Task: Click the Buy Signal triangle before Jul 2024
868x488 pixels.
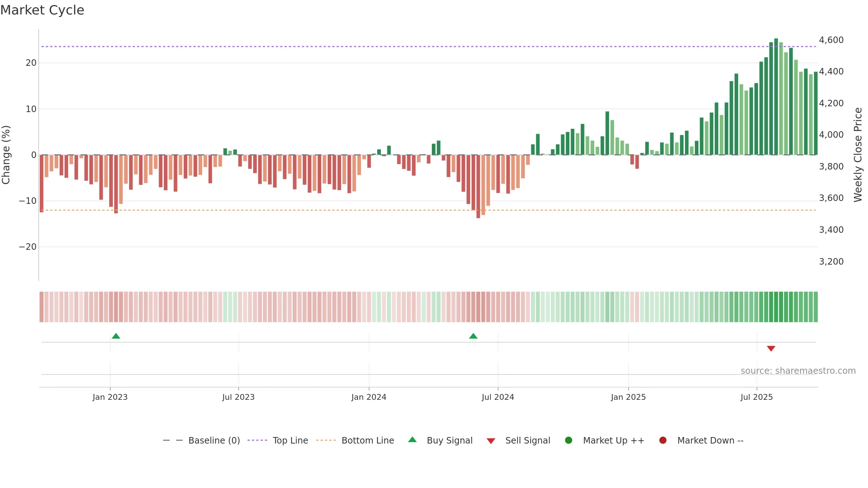Action: click(473, 336)
